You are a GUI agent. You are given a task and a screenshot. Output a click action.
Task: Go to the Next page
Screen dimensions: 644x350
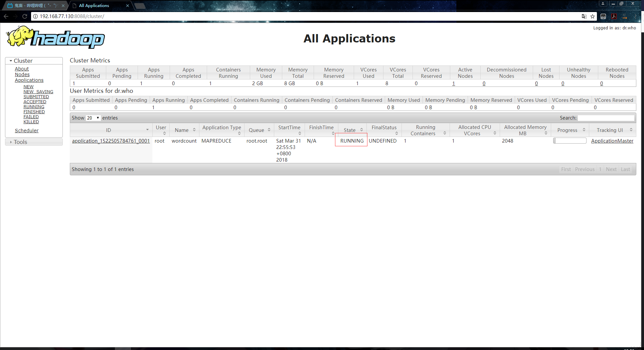(611, 169)
